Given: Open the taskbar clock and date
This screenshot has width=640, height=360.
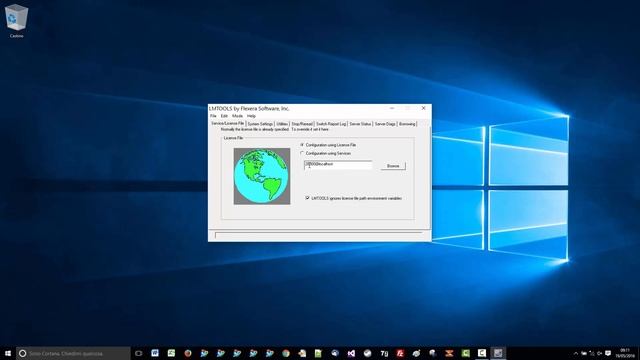Looking at the screenshot, I should pos(625,353).
